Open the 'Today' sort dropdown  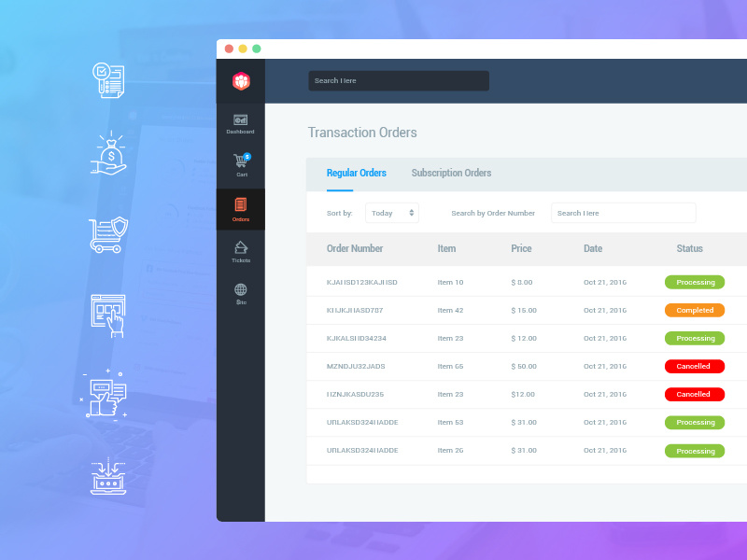click(x=392, y=213)
